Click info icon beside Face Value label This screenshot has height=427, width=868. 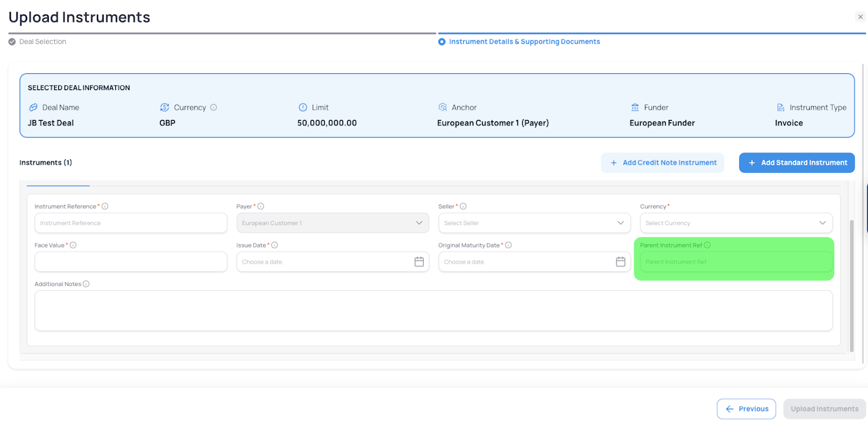tap(73, 245)
